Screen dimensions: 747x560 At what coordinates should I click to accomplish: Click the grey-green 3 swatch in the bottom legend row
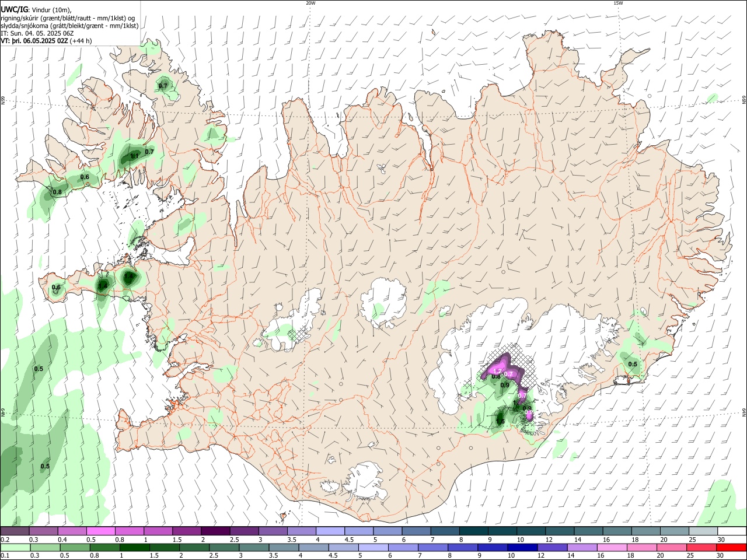coord(254,548)
